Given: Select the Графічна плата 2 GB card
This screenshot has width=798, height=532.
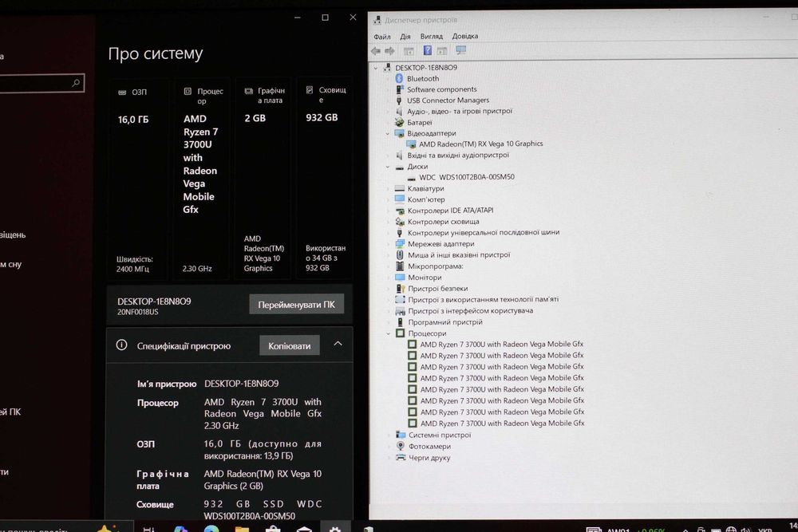Looking at the screenshot, I should click(x=263, y=179).
